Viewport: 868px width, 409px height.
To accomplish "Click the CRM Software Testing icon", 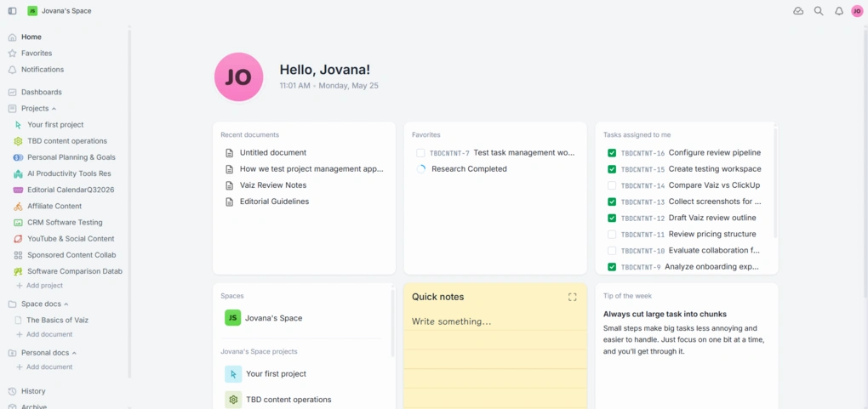I will (18, 223).
